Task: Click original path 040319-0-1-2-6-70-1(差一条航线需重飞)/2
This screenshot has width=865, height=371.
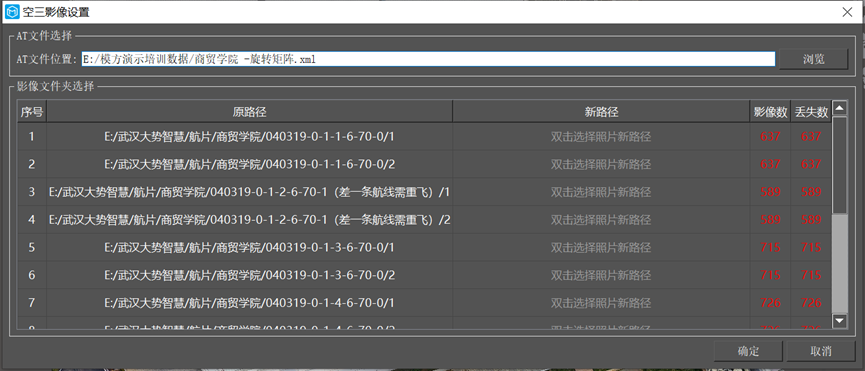Action: click(249, 219)
